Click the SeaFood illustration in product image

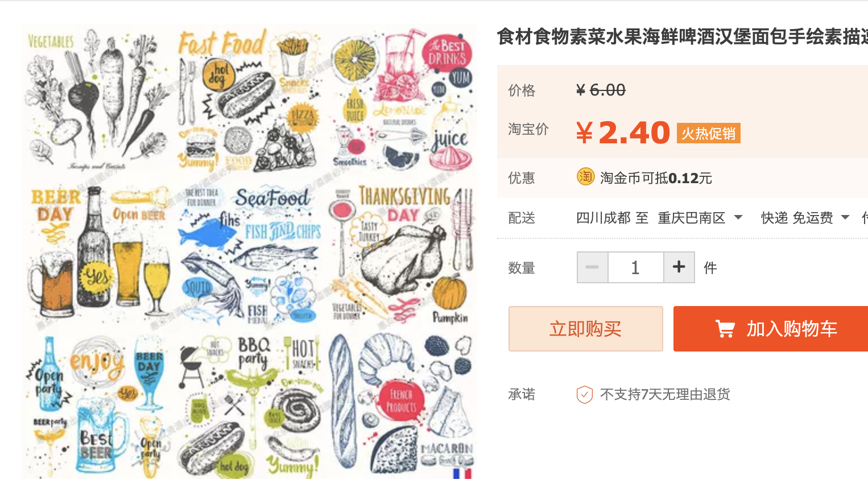tap(249, 255)
